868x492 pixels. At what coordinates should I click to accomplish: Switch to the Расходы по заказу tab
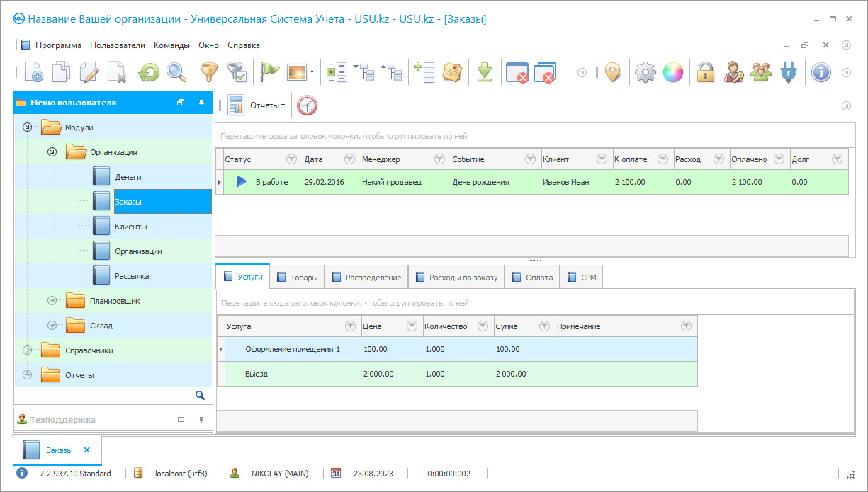[x=456, y=278]
